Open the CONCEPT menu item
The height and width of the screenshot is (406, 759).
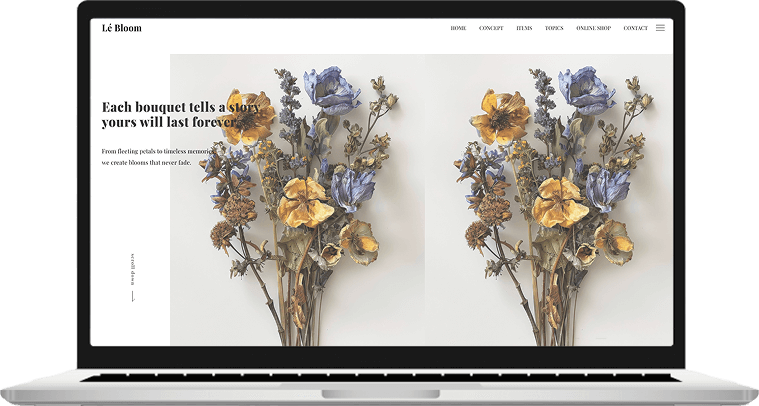491,28
